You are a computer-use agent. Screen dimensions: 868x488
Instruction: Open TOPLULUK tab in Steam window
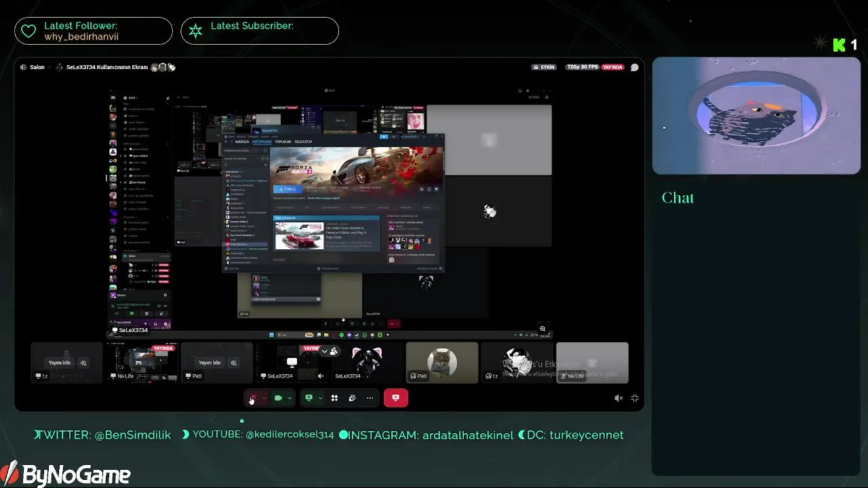point(283,142)
